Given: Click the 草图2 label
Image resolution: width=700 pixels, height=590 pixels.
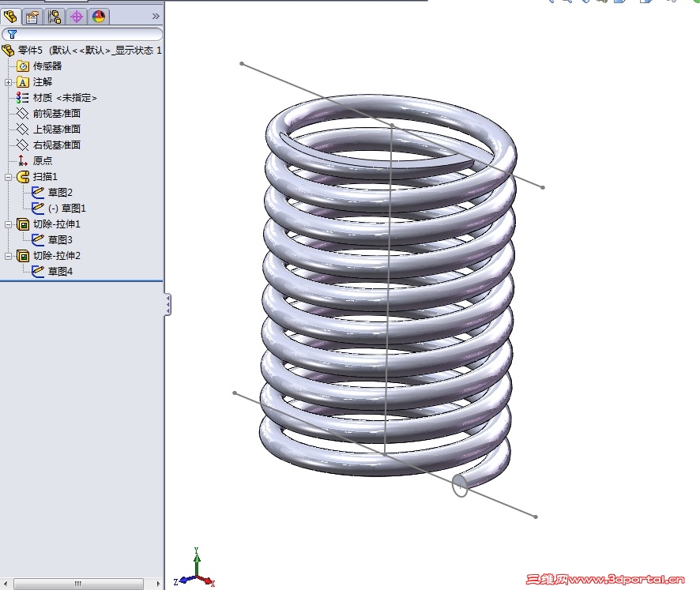Looking at the screenshot, I should (60, 193).
